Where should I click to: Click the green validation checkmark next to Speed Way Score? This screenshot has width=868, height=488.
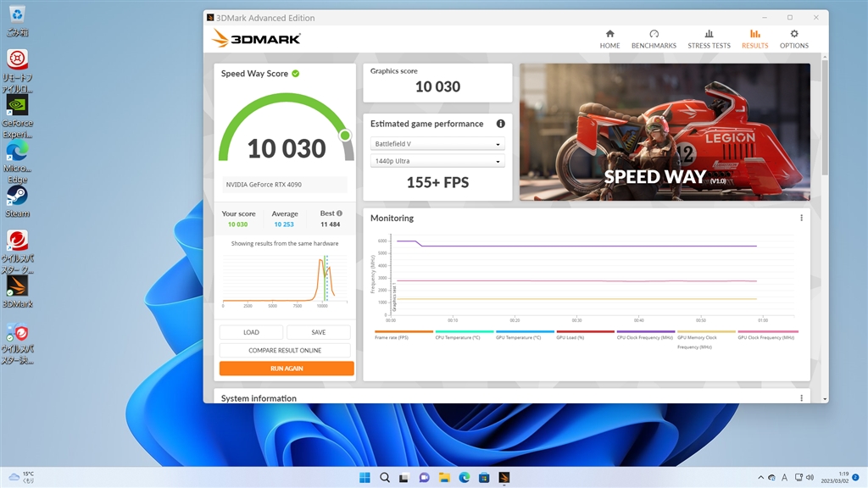[x=296, y=74]
